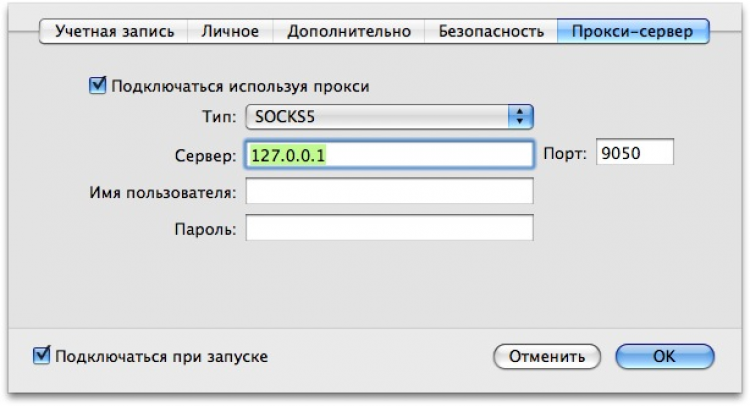Click the Прокси-сервер tab
The width and height of the screenshot is (750, 406).
coord(633,31)
